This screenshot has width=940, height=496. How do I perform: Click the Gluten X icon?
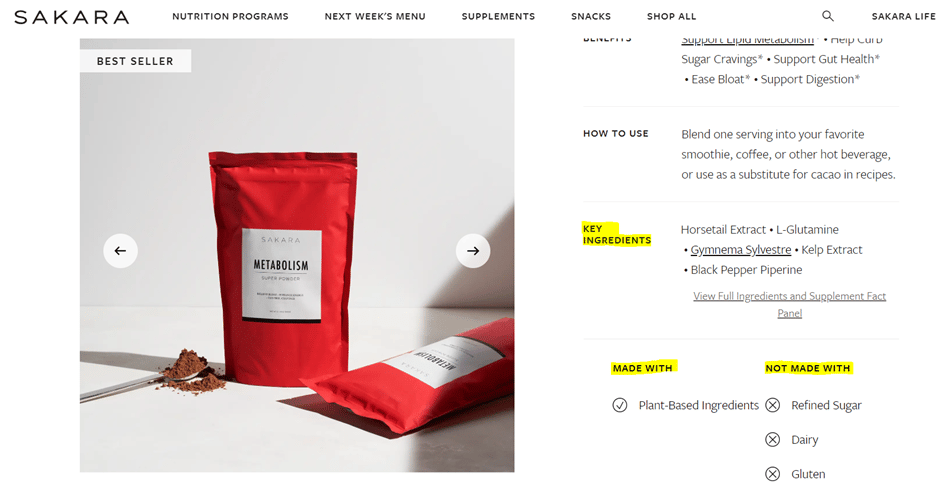pos(773,474)
